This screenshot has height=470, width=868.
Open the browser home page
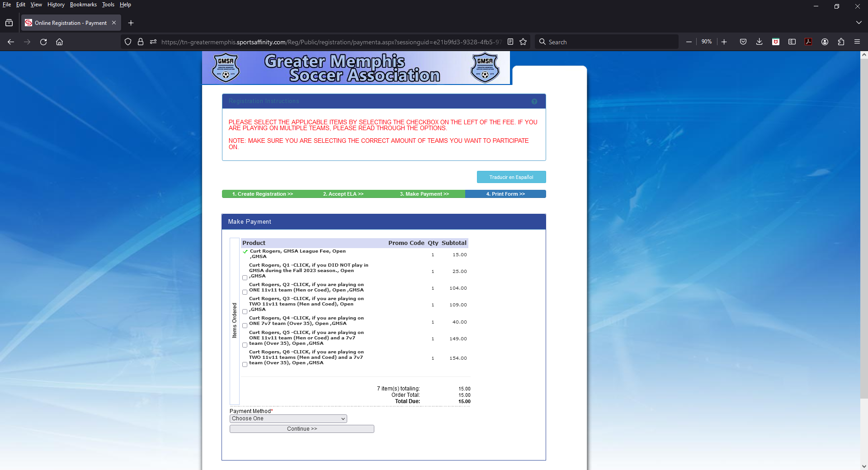[59, 42]
